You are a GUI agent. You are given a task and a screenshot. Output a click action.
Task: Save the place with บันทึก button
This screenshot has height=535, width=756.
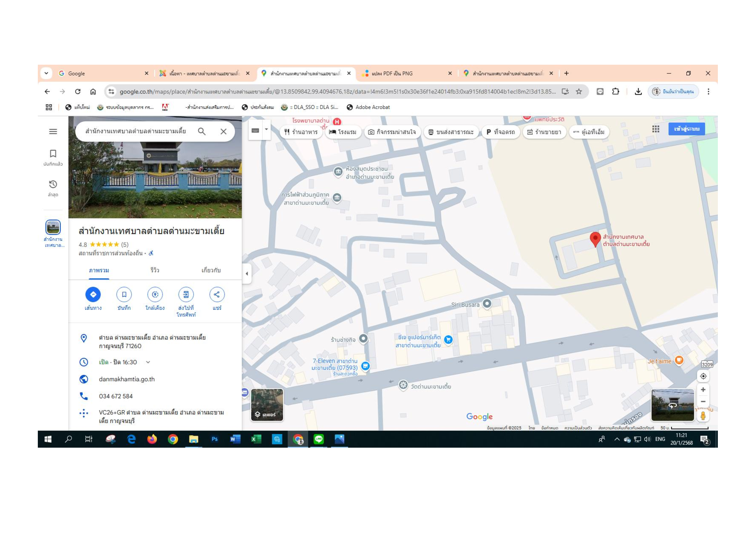[124, 299]
